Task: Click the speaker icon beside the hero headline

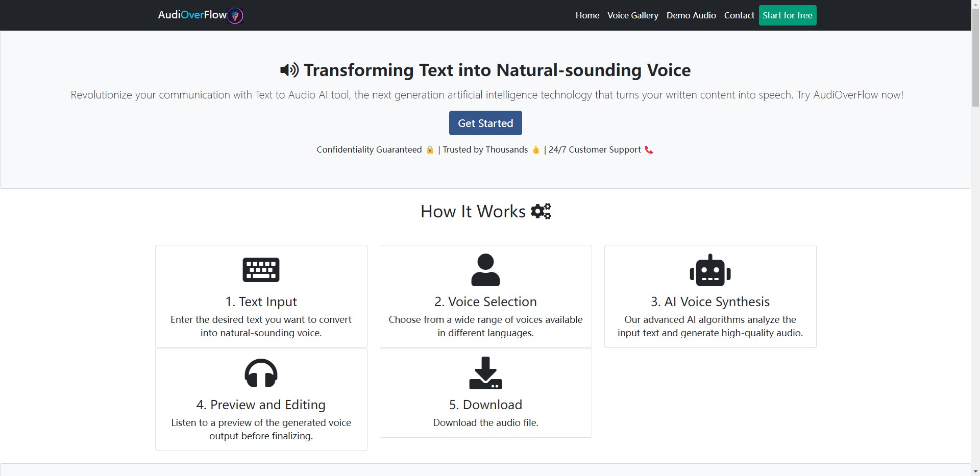Action: 289,70
